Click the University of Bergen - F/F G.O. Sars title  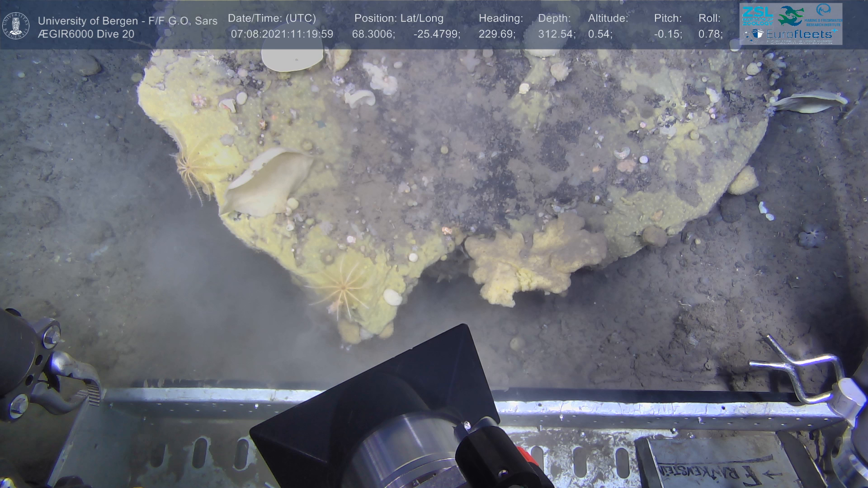coord(127,21)
